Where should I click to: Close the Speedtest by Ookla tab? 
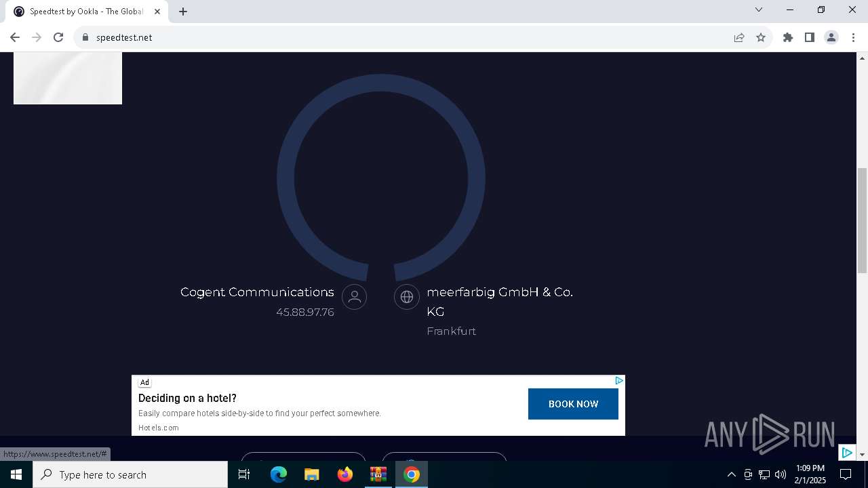tap(157, 12)
